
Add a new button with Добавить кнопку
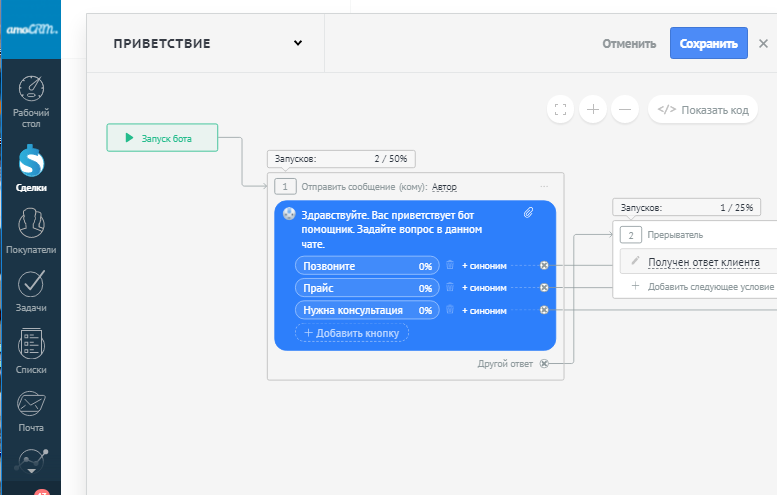tap(351, 332)
